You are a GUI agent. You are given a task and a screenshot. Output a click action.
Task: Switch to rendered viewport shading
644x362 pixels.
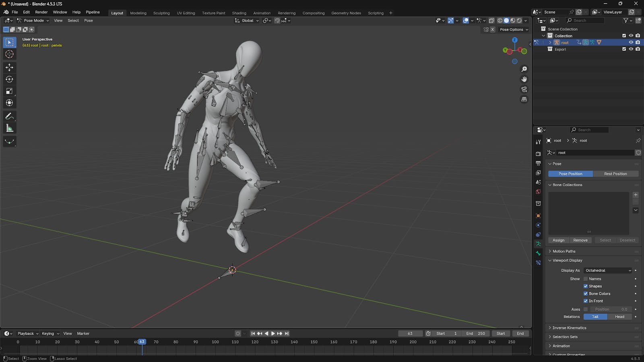(x=519, y=21)
